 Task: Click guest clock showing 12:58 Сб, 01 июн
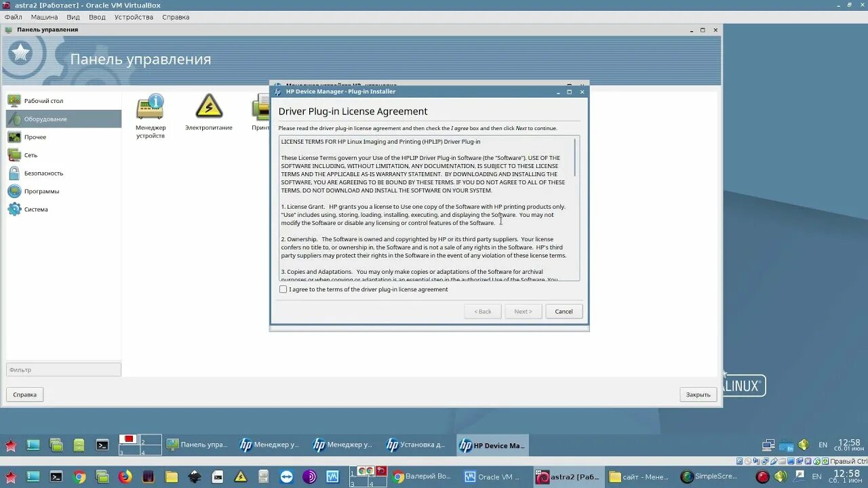(848, 445)
